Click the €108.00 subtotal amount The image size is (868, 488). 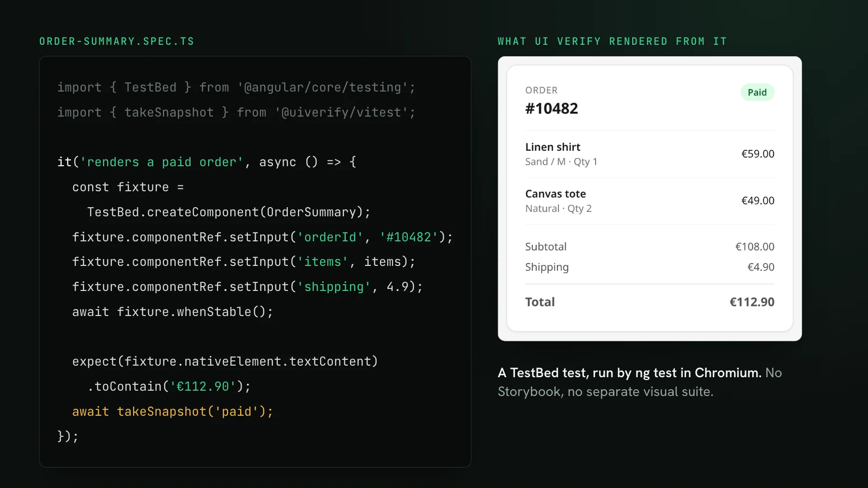(x=755, y=247)
